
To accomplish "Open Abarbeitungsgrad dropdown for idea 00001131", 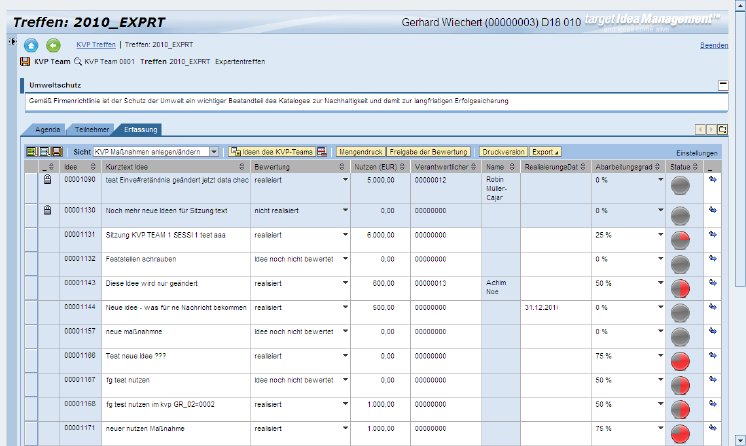I will 659,234.
